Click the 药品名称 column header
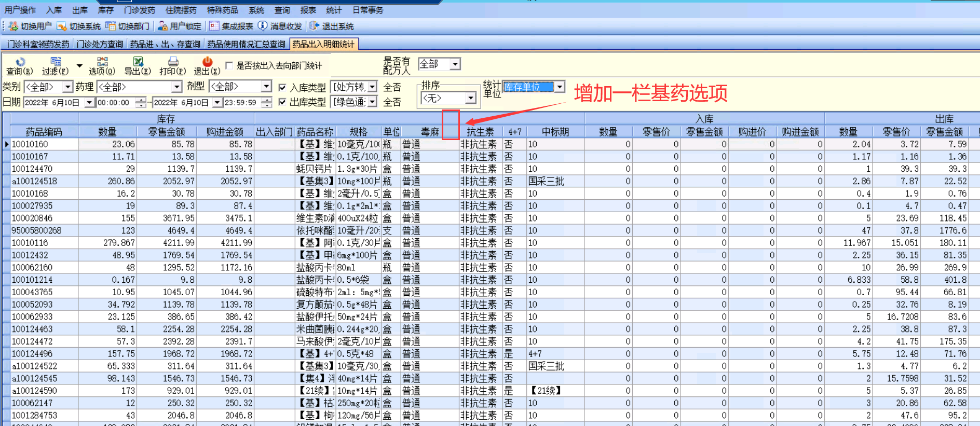 coord(315,132)
